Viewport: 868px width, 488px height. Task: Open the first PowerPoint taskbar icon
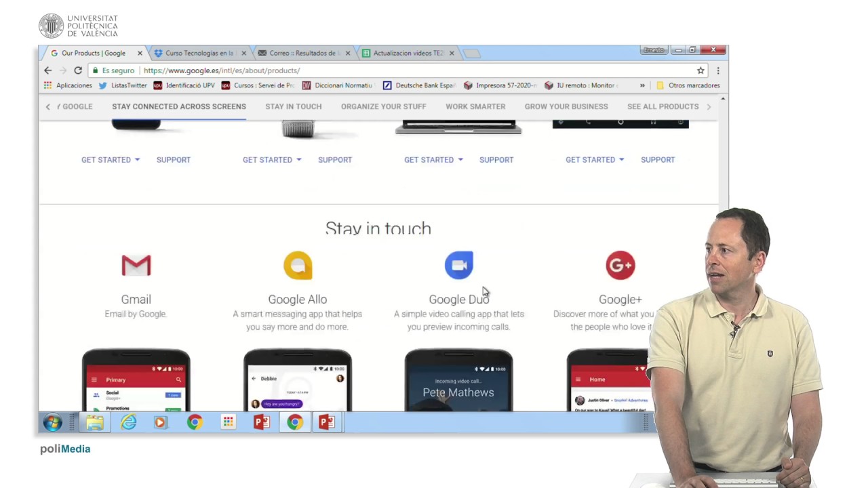point(261,423)
